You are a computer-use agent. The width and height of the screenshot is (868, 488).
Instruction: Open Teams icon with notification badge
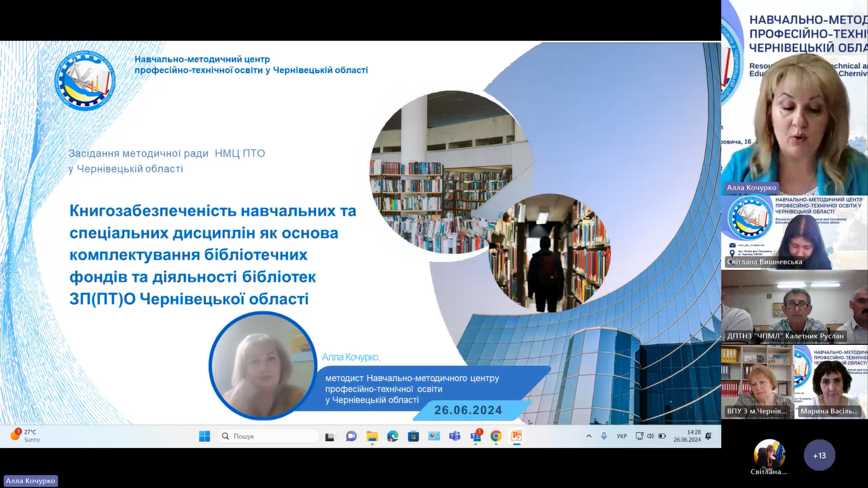476,436
